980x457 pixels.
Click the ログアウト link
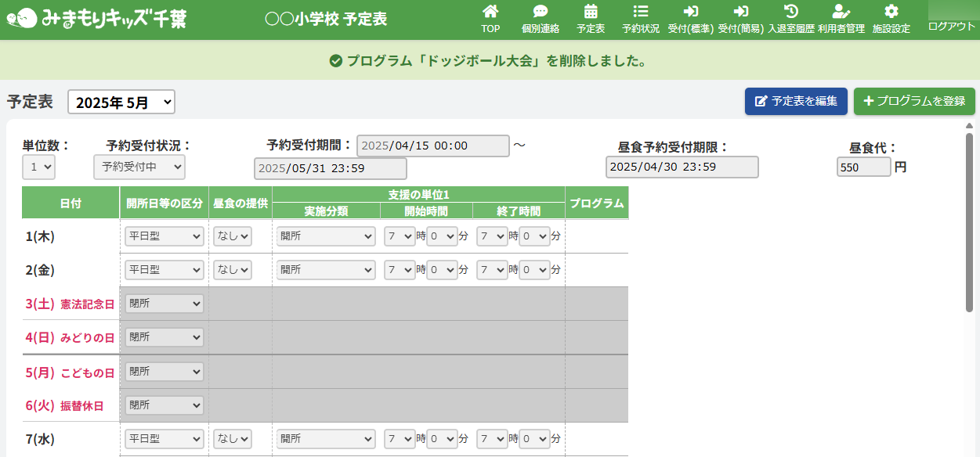(951, 26)
